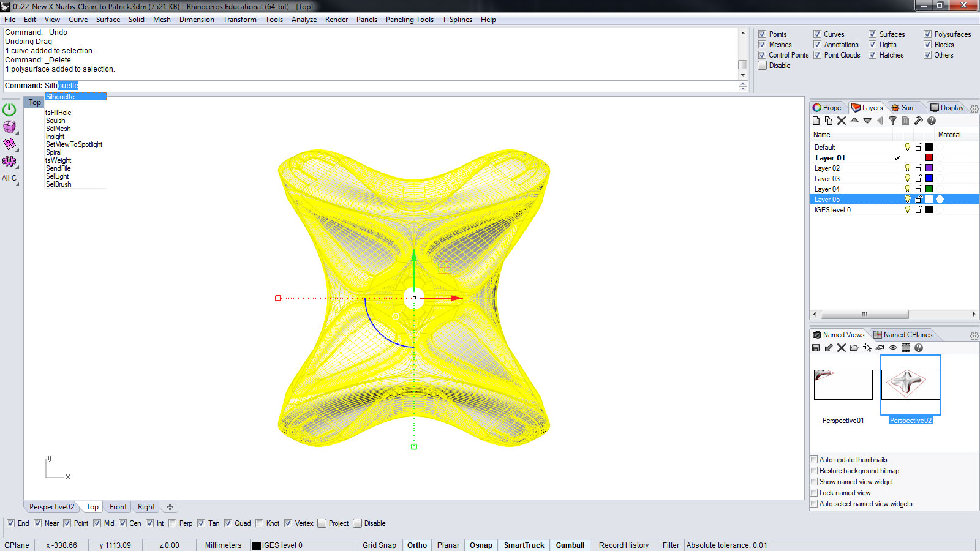Move layer up with the up triangle icon
The width and height of the screenshot is (980, 551).
click(854, 121)
